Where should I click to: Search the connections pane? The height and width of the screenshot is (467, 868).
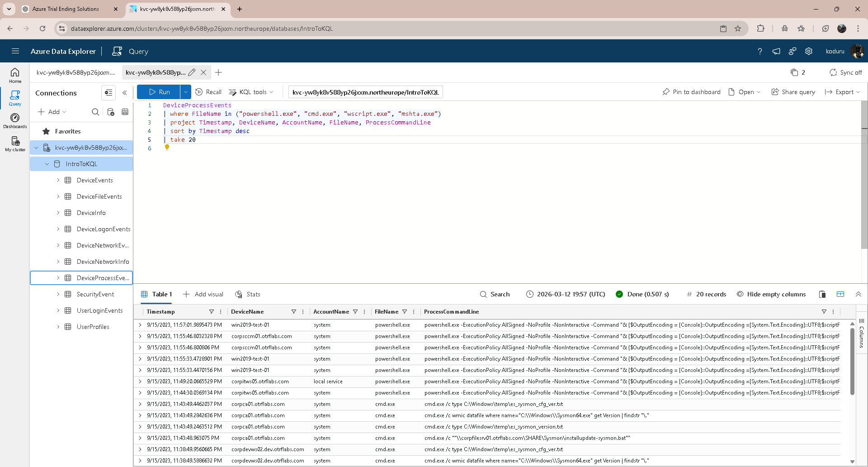coord(95,112)
